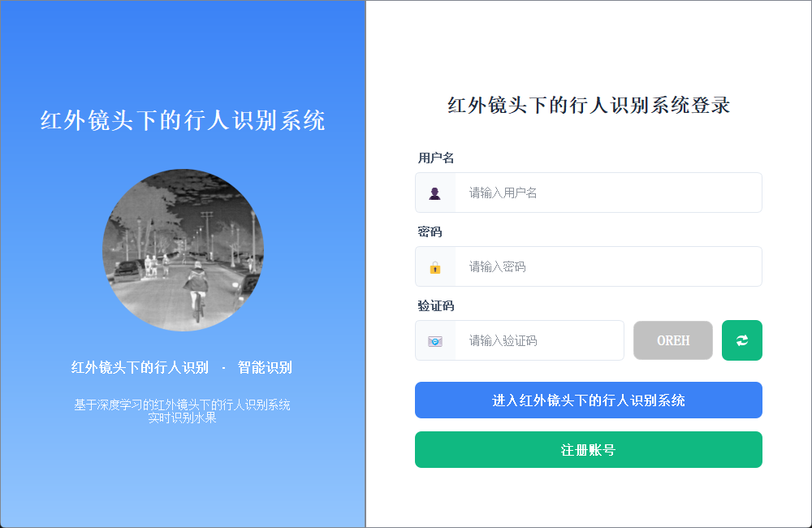Refresh the captcha with green arrows button

pos(741,340)
